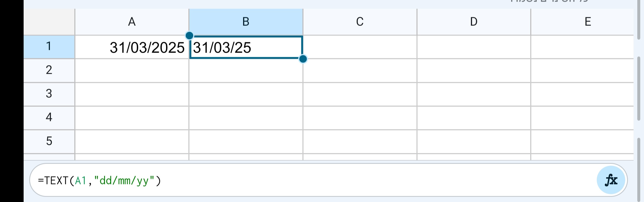Tap the dd/mm/yy text in the formula
Image resolution: width=644 pixels, height=202 pixels.
(125, 180)
